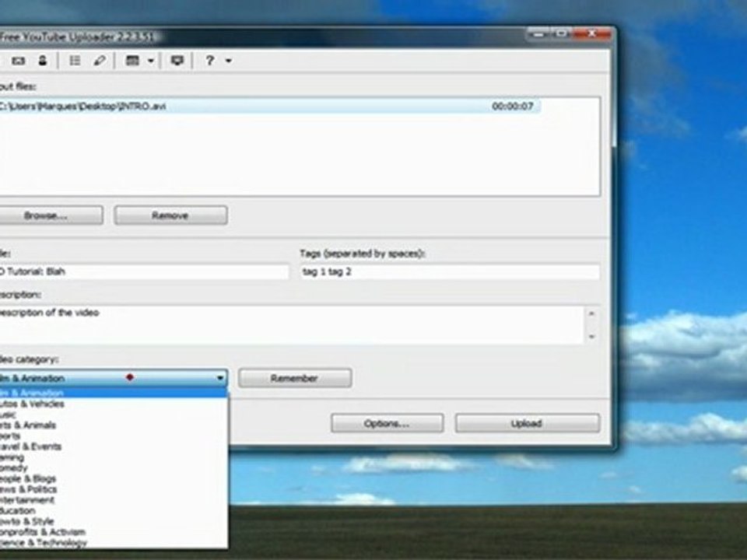747x560 pixels.
Task: Minimize the Free YouTube Uploader window
Action: click(538, 34)
